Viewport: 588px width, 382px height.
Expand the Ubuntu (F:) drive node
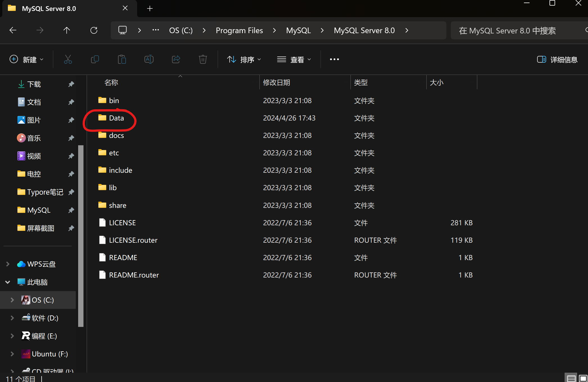pos(12,354)
